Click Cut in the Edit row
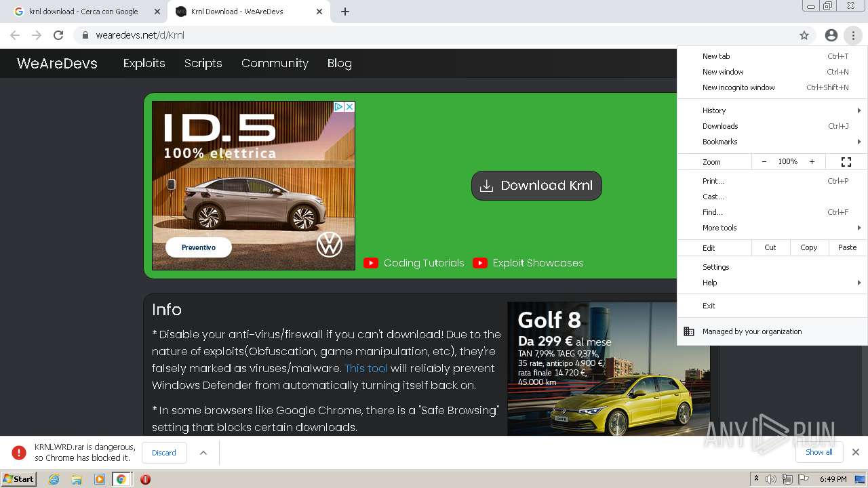Viewport: 868px width, 488px height. [770, 247]
